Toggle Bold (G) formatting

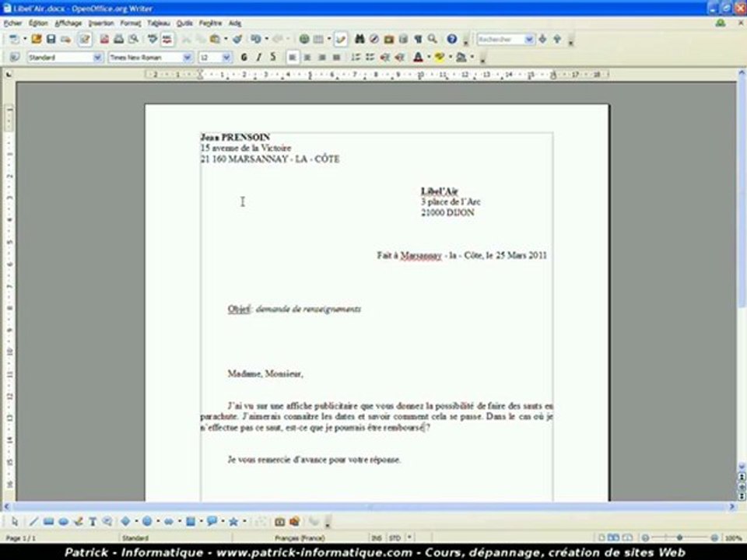click(244, 57)
